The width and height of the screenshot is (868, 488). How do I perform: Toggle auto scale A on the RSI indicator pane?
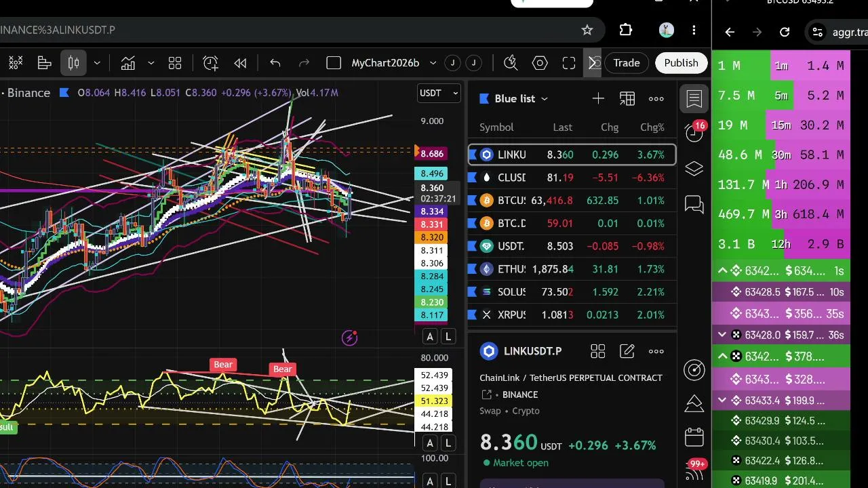click(430, 443)
